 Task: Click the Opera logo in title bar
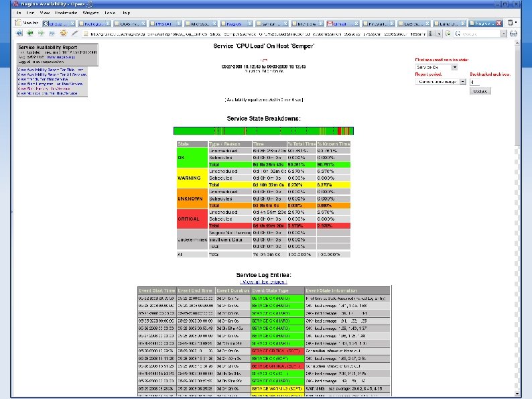click(x=15, y=4)
